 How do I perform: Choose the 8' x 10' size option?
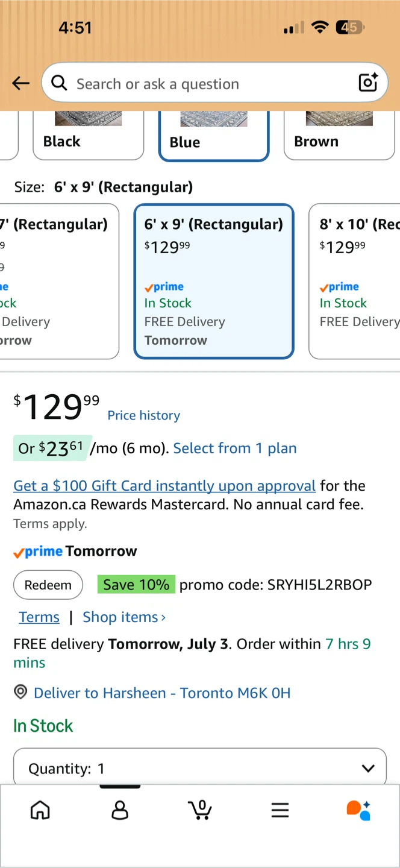point(355,281)
